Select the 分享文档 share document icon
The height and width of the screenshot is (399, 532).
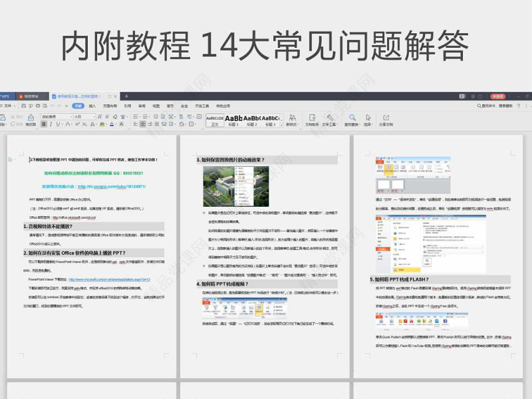pyautogui.click(x=386, y=118)
